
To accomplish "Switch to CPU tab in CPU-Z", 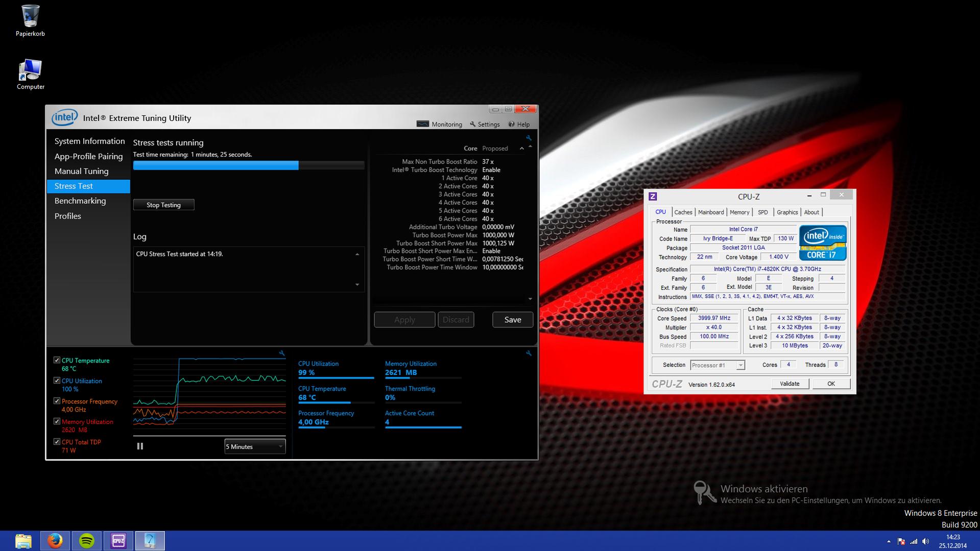I will [661, 212].
